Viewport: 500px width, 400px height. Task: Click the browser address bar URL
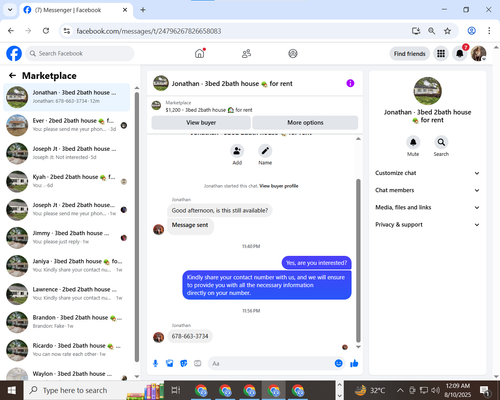149,31
